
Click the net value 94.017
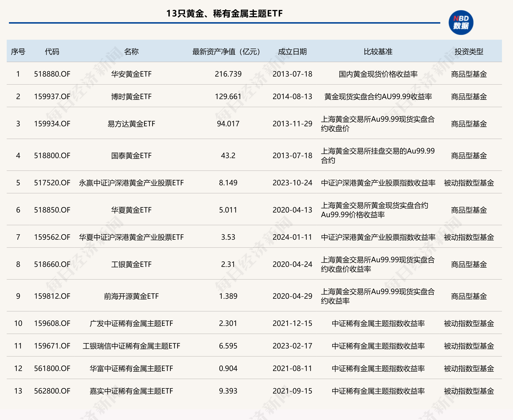pos(228,124)
